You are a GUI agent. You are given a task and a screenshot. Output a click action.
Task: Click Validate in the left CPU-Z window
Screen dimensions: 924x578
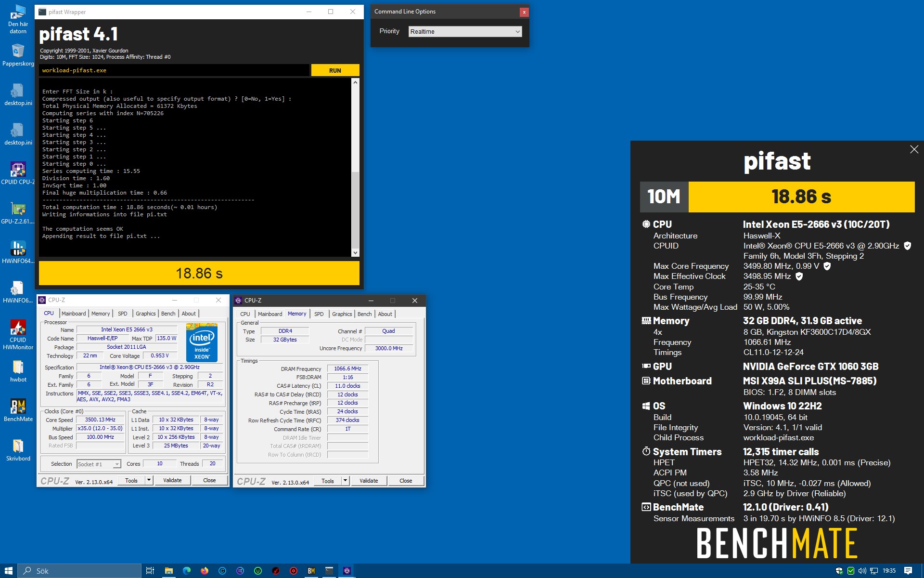pos(172,480)
